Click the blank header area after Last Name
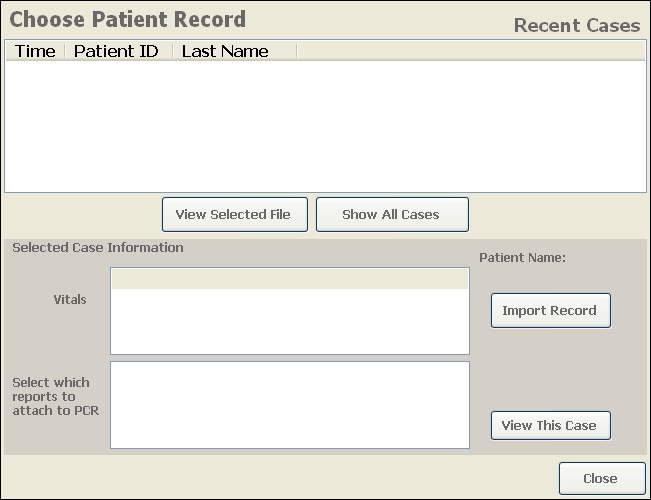Image resolution: width=651 pixels, height=500 pixels. point(471,51)
